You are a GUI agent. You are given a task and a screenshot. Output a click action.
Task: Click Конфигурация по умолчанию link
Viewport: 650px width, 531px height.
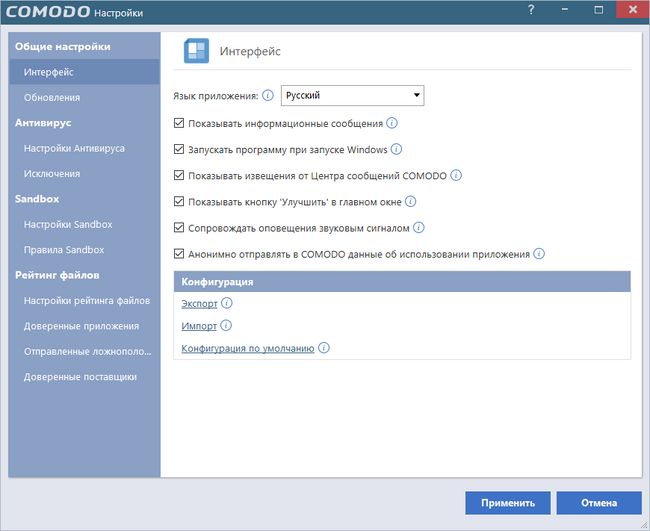point(248,348)
